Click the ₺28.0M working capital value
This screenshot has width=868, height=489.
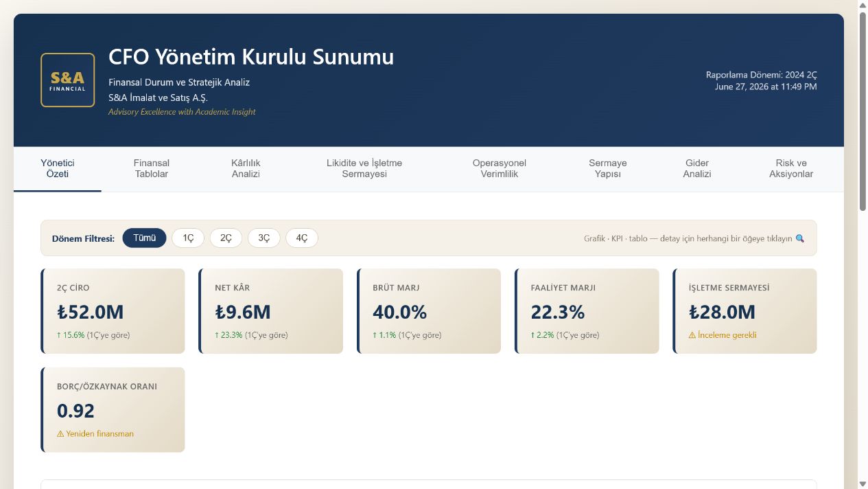point(723,312)
